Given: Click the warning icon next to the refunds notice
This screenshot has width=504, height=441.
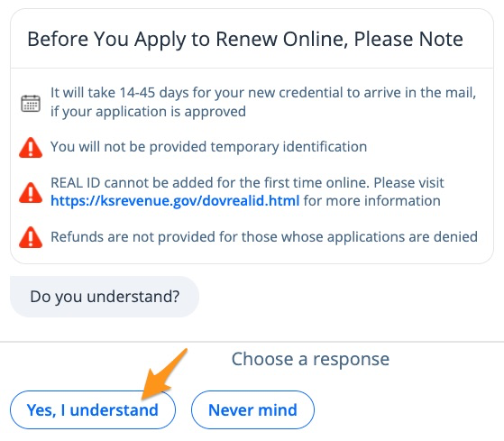Looking at the screenshot, I should tap(31, 237).
